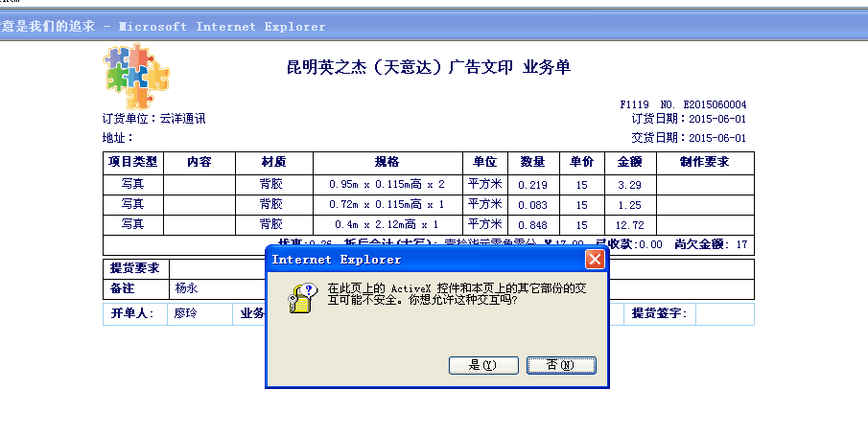Click the spec cell 0.4m x 2.12m高 x 1
The image size is (868, 435).
(387, 225)
